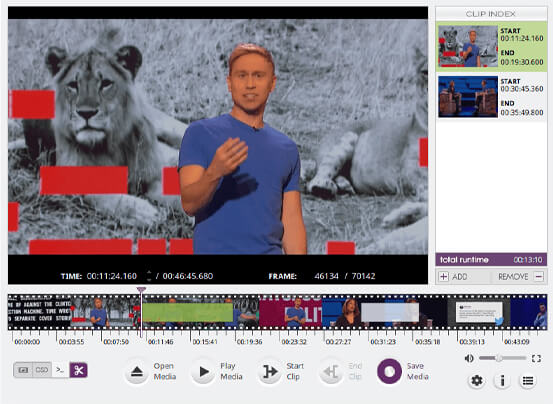
Task: Click the End Clip marker icon
Action: tap(331, 371)
